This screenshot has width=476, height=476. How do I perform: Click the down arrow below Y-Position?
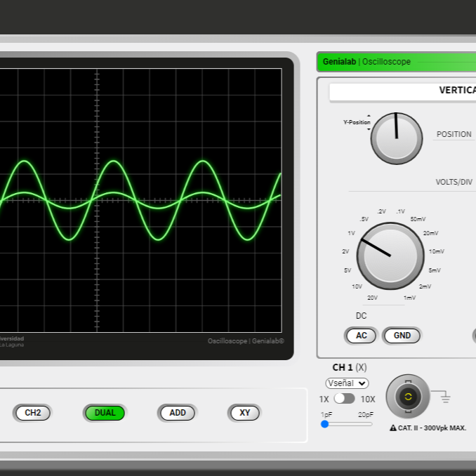pos(369,129)
